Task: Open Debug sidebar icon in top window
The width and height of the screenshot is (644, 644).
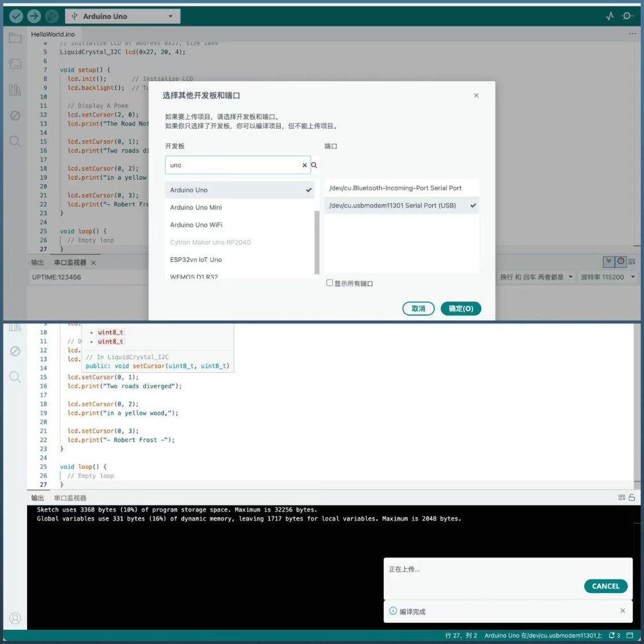Action: (15, 115)
